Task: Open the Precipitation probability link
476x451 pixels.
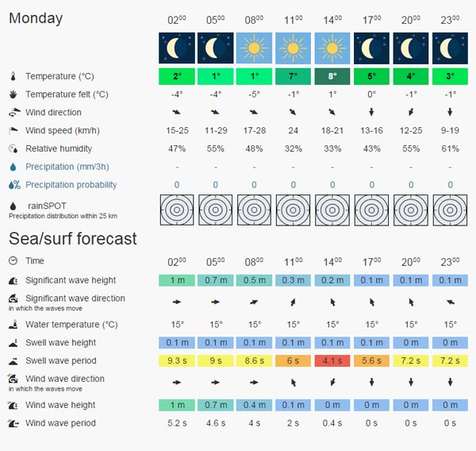Action: (x=71, y=185)
